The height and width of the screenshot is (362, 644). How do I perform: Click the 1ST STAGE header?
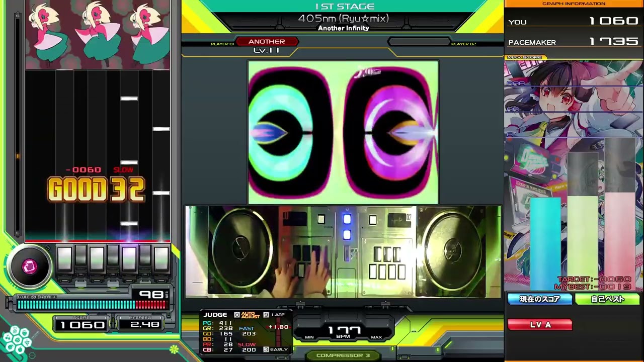[x=345, y=7]
